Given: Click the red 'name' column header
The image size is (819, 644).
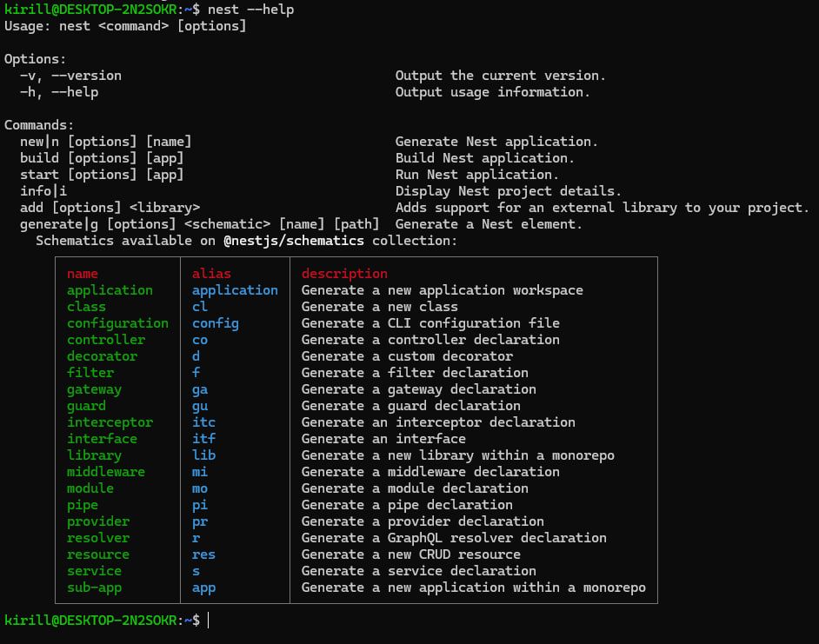Looking at the screenshot, I should (83, 274).
